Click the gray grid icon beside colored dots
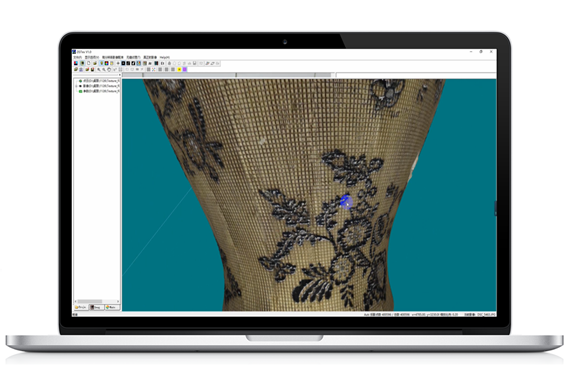This screenshot has height=392, width=569. point(148,69)
